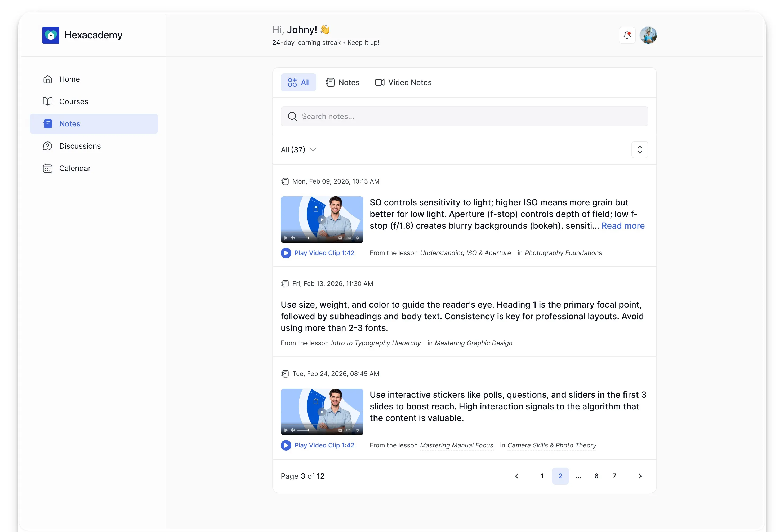
Task: Switch to the All tab
Action: click(299, 82)
